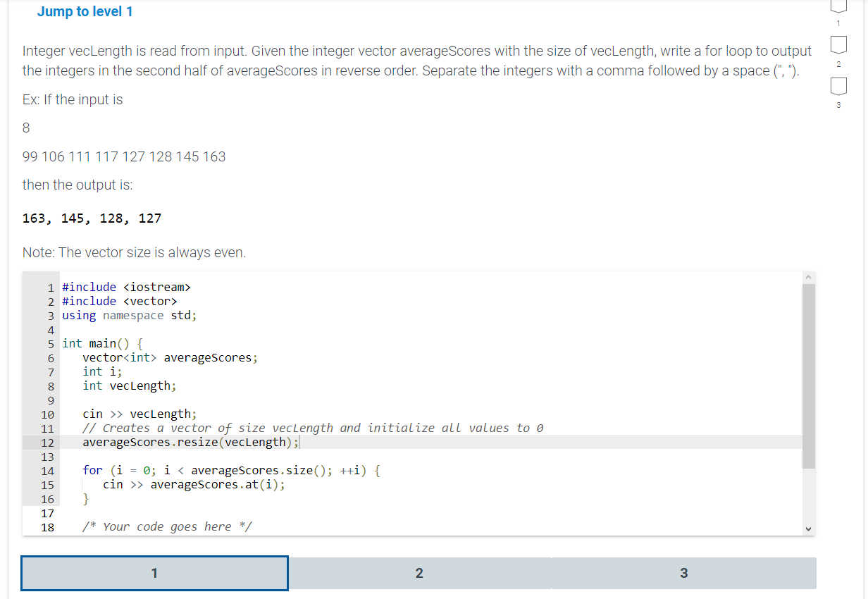Screen dimensions: 868x599
Task: Switch to level 2 using the bottom tab
Action: click(x=419, y=573)
